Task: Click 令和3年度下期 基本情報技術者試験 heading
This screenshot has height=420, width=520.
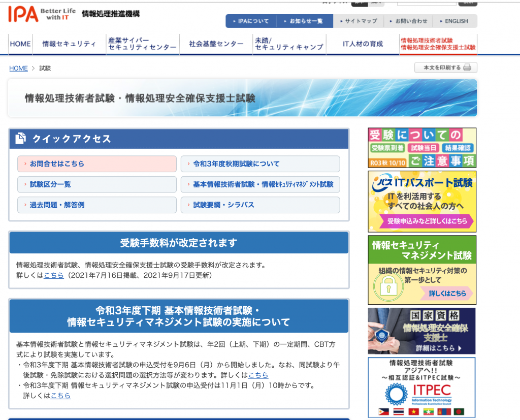Action: point(179,316)
